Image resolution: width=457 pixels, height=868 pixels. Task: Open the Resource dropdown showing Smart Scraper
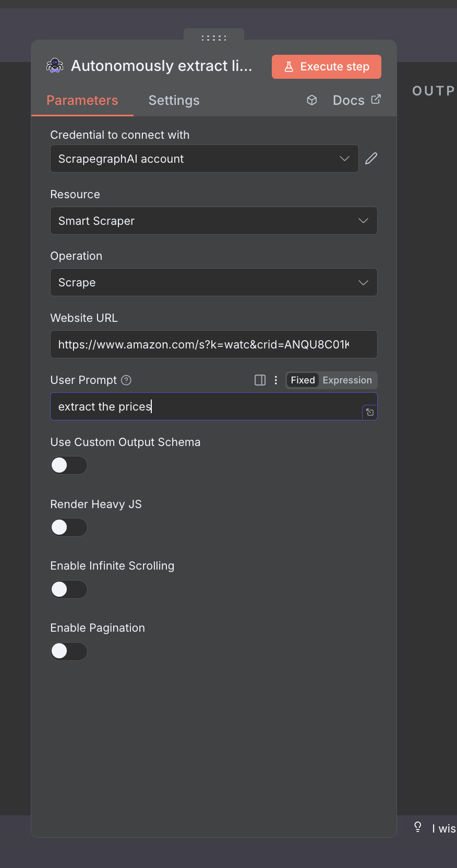point(214,221)
